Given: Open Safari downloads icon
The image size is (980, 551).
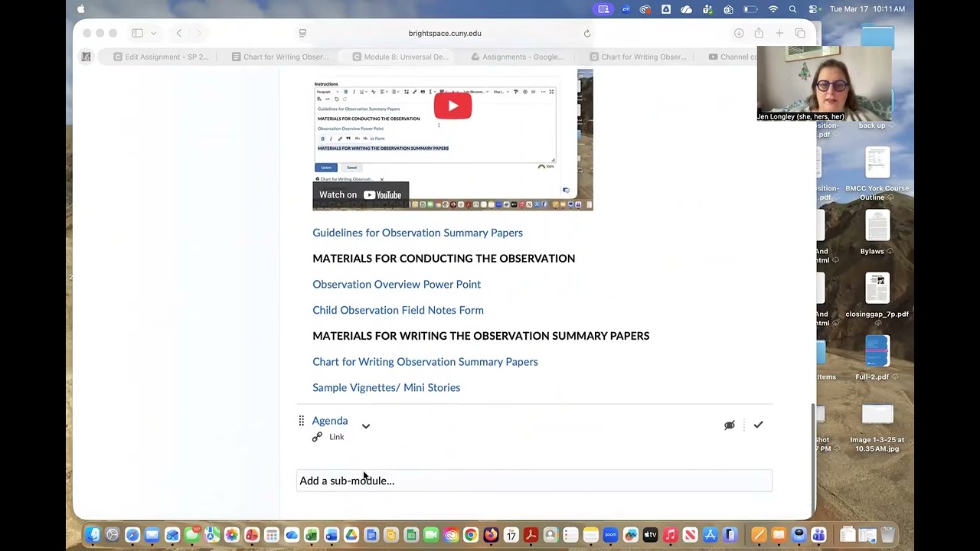Looking at the screenshot, I should (739, 33).
